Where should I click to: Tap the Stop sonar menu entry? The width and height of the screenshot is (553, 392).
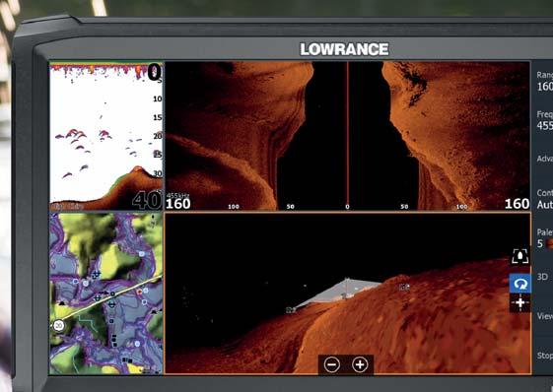click(x=545, y=356)
